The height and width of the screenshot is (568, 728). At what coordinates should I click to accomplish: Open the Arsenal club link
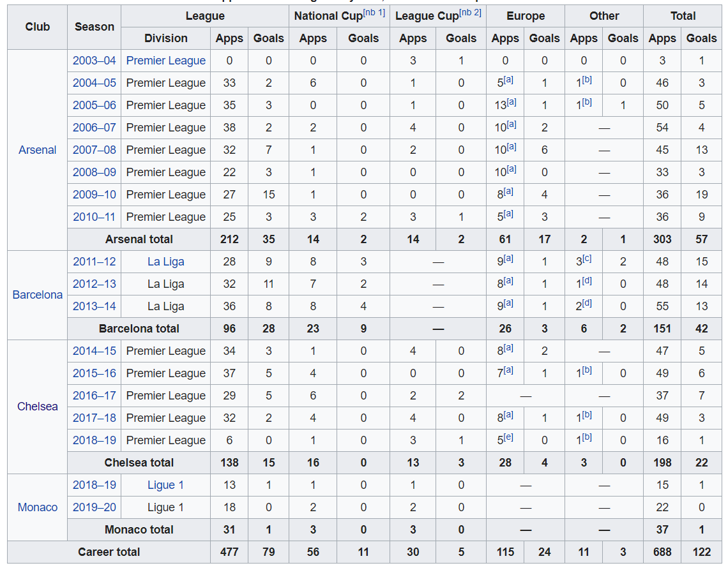click(x=37, y=150)
